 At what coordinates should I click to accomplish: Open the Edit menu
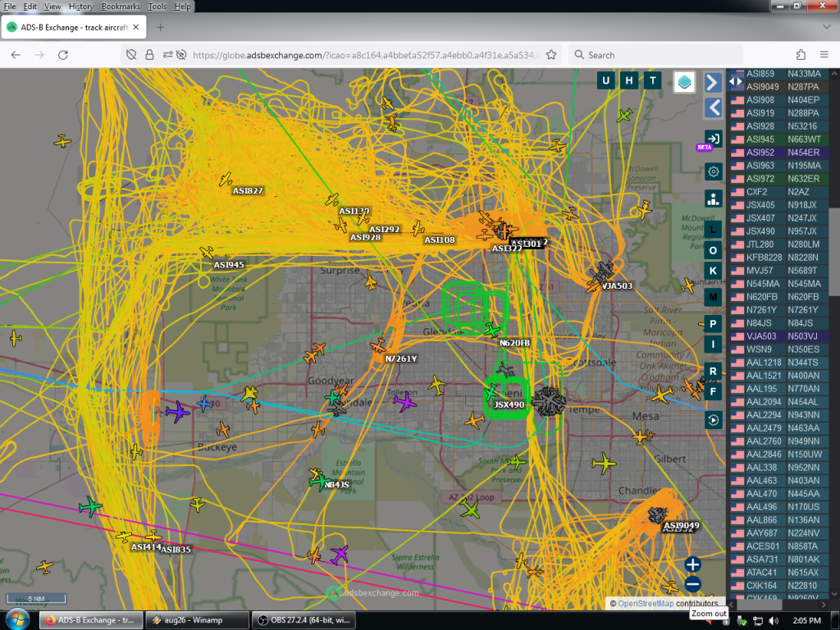tap(30, 7)
